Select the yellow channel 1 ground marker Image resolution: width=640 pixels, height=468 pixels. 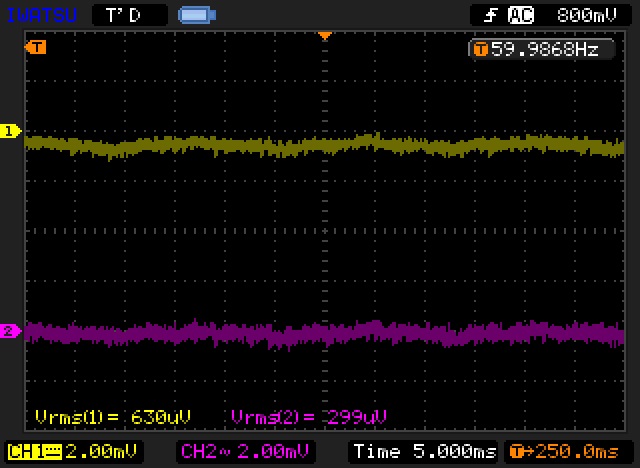click(10, 131)
